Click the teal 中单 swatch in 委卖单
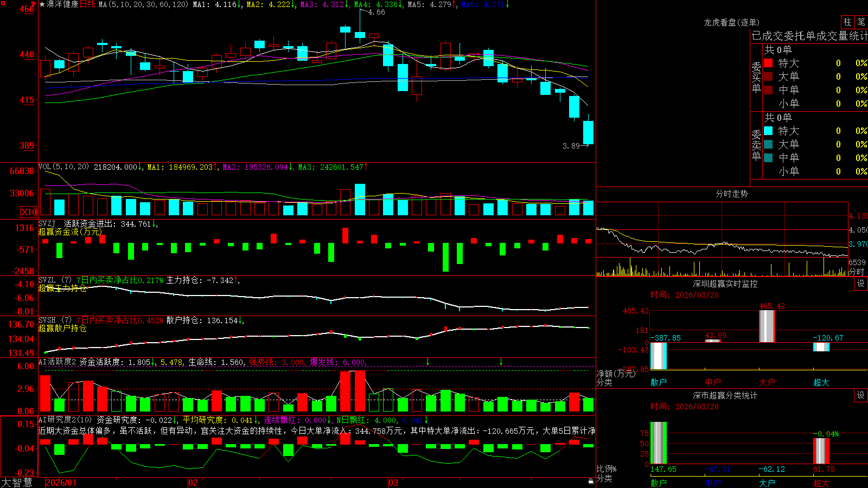 click(768, 158)
